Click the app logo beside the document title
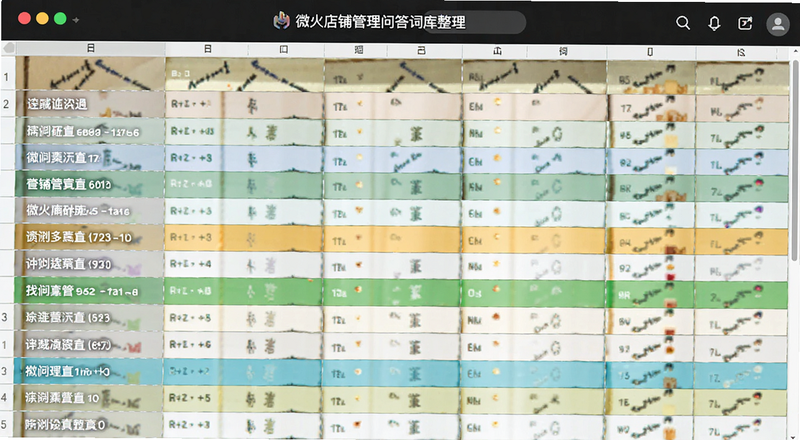The width and height of the screenshot is (800, 440). click(281, 21)
